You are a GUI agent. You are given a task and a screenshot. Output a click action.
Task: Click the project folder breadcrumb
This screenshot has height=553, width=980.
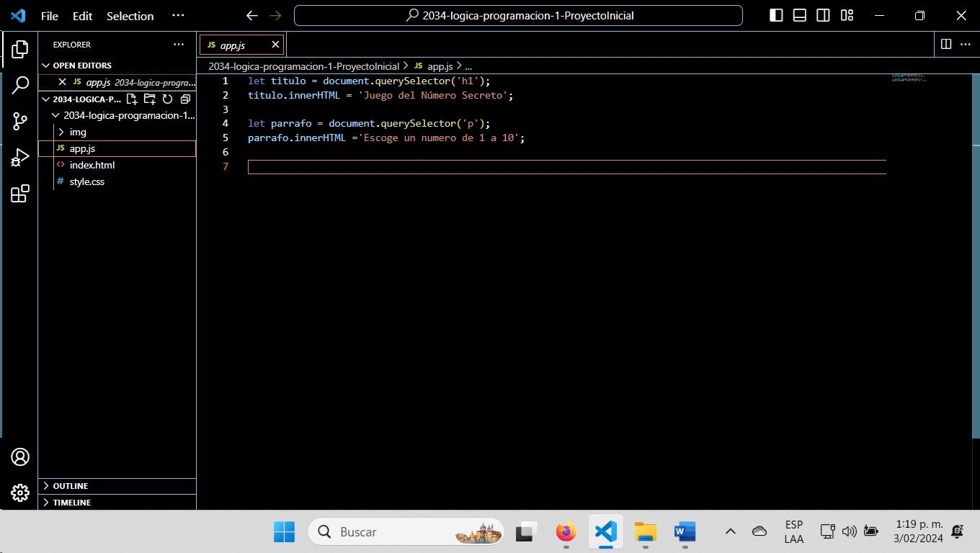303,66
